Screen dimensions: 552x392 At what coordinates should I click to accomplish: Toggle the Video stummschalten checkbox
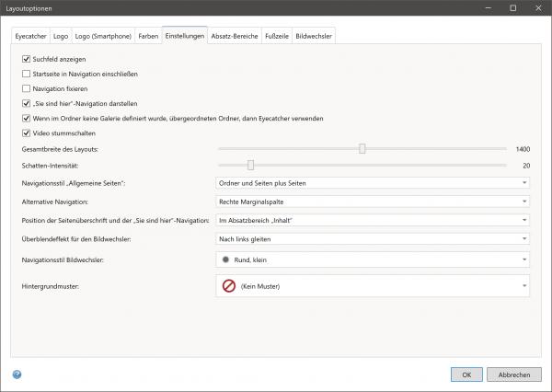point(26,133)
